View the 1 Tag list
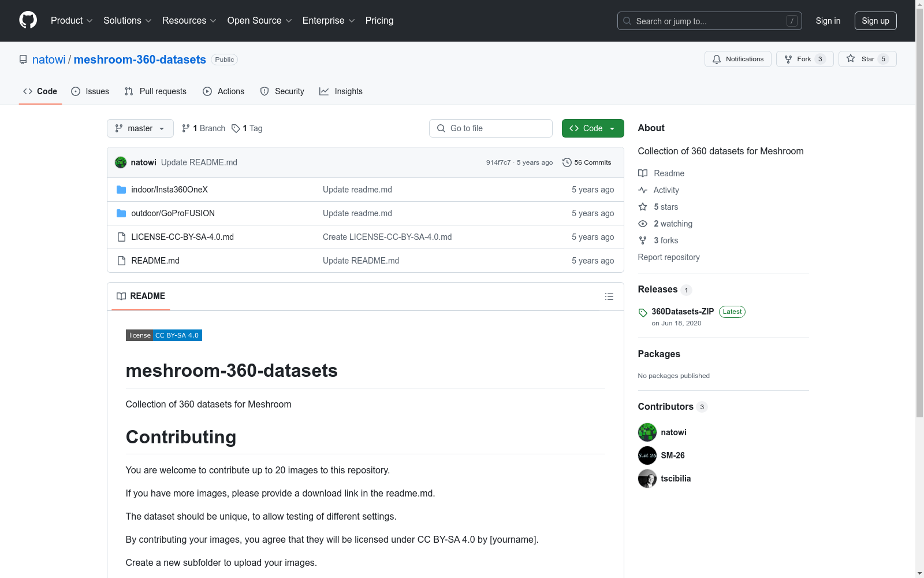924x578 pixels. pos(247,128)
